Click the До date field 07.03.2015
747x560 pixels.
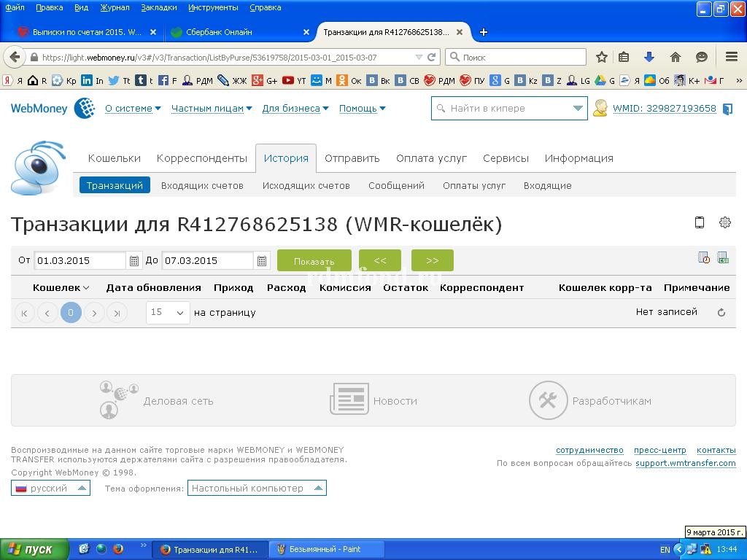click(206, 260)
